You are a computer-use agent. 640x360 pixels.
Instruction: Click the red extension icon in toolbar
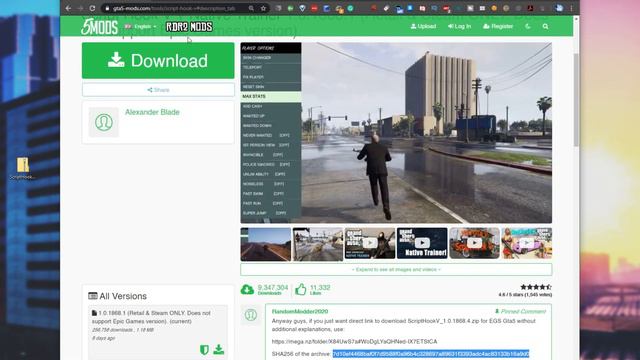coord(314,8)
